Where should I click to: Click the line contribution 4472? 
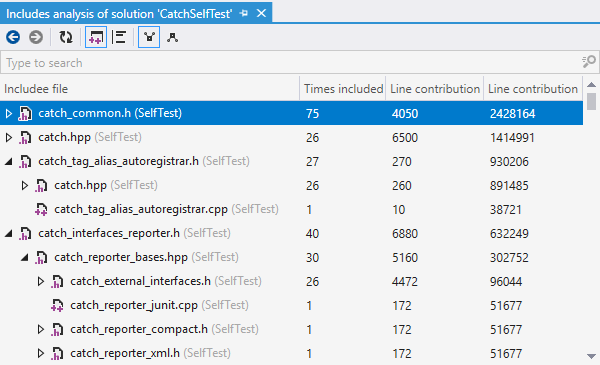405,282
